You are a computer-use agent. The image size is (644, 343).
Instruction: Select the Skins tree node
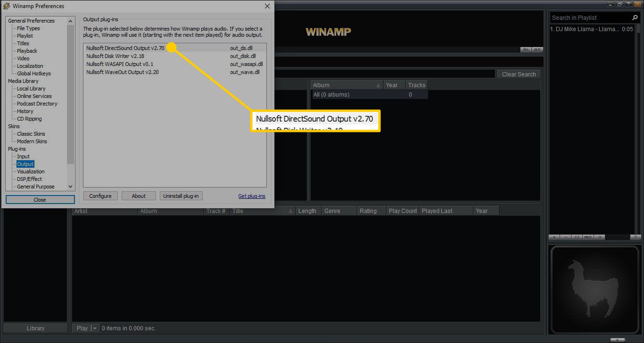[x=14, y=126]
